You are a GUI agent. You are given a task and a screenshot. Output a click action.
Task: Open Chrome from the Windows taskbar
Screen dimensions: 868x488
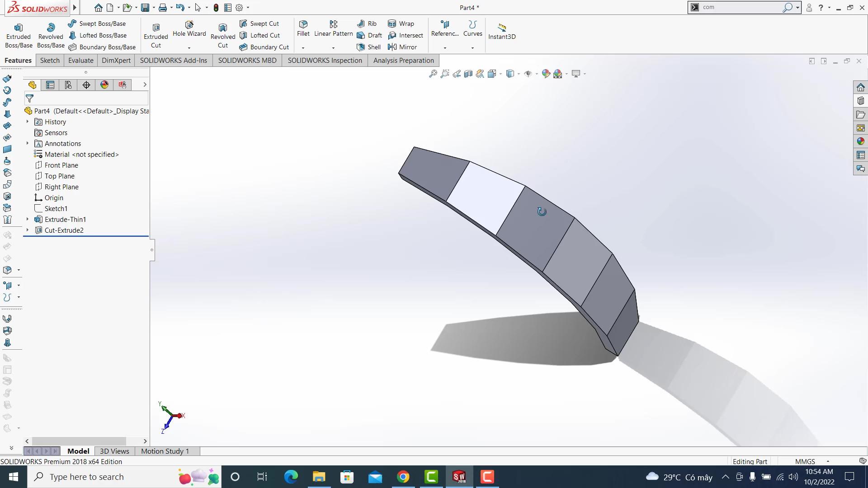click(403, 477)
